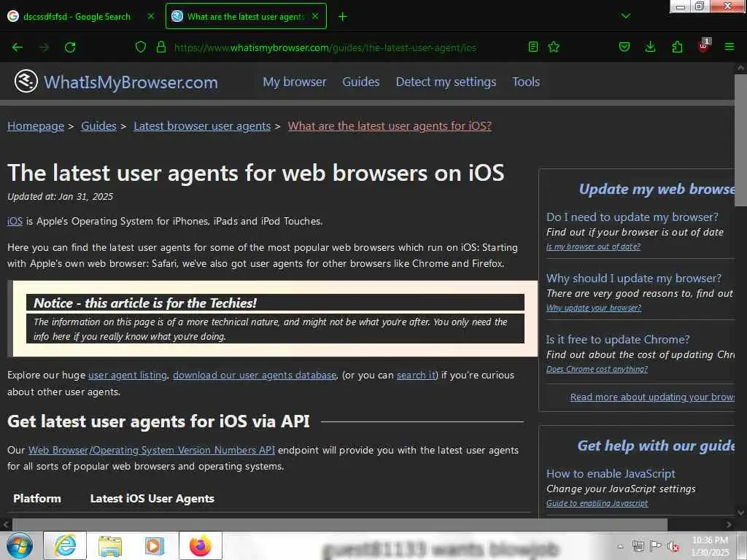The width and height of the screenshot is (747, 560).
Task: Click the address bar URL field
Action: tap(325, 47)
